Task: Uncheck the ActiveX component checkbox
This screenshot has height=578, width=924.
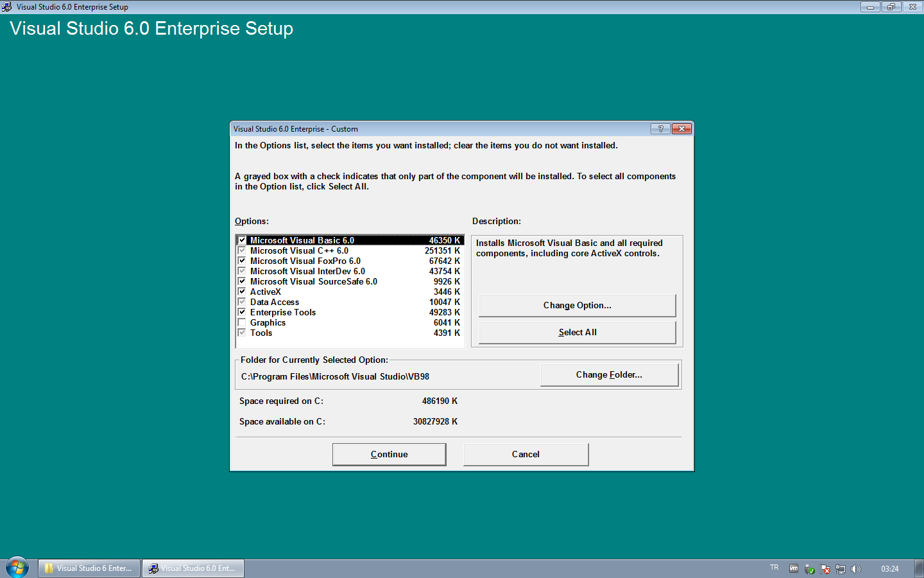Action: (x=242, y=292)
